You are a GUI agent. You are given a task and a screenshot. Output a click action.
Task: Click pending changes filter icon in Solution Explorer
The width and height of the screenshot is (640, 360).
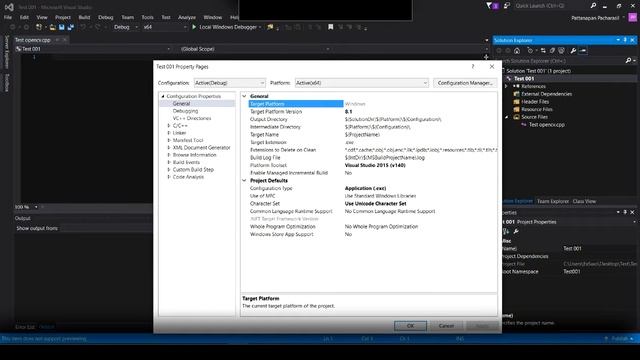(530, 51)
